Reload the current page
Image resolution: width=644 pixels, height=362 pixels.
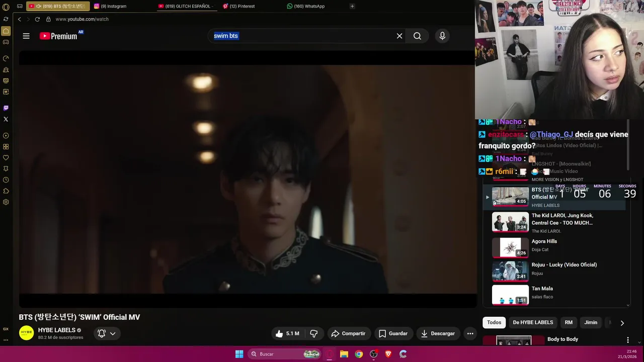click(x=37, y=19)
